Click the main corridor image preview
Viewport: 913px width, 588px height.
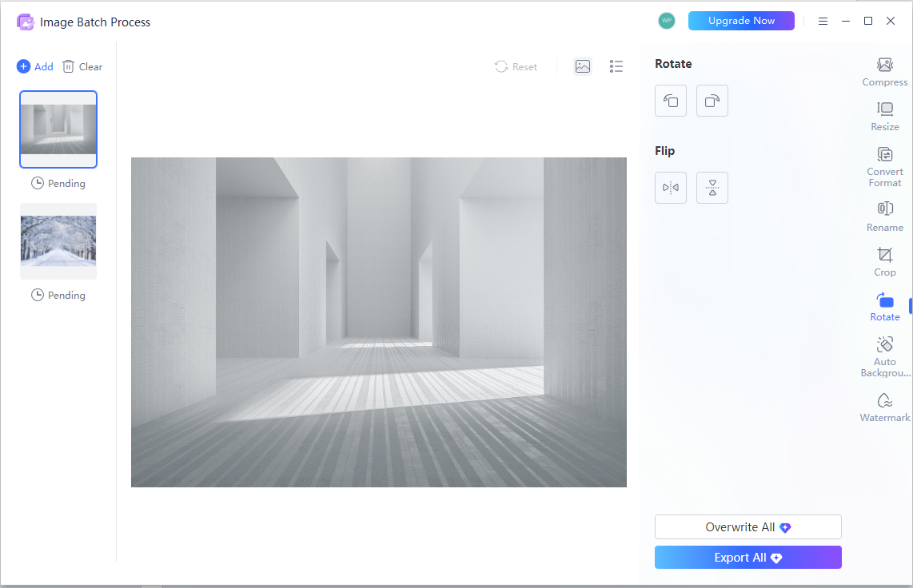click(378, 322)
